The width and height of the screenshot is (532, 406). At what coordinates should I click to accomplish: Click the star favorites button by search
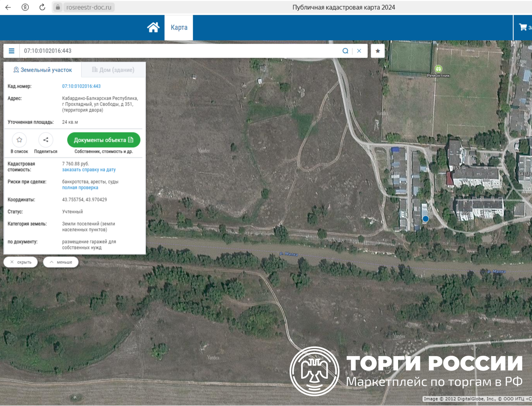click(377, 51)
